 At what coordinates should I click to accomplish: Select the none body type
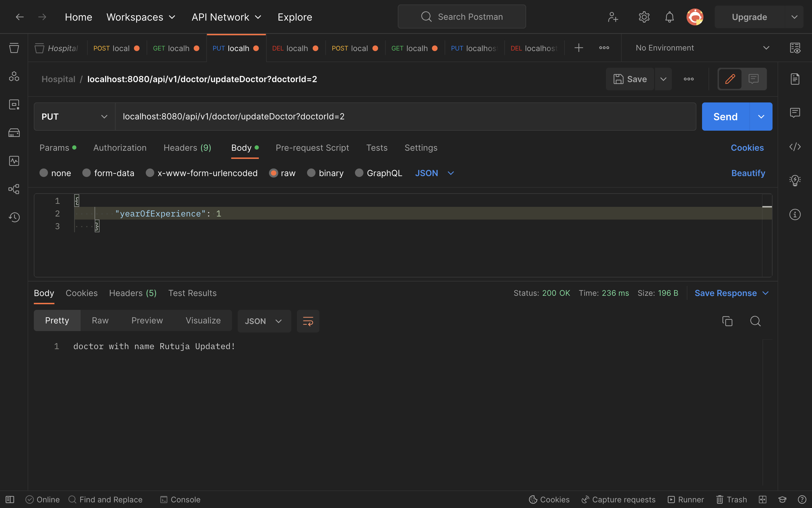[44, 173]
